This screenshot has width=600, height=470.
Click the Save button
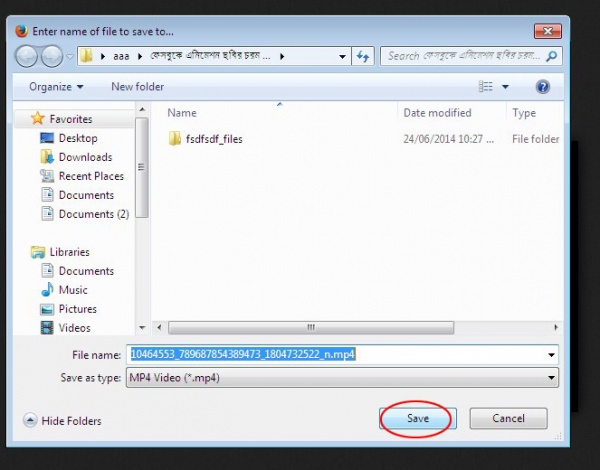pyautogui.click(x=417, y=418)
